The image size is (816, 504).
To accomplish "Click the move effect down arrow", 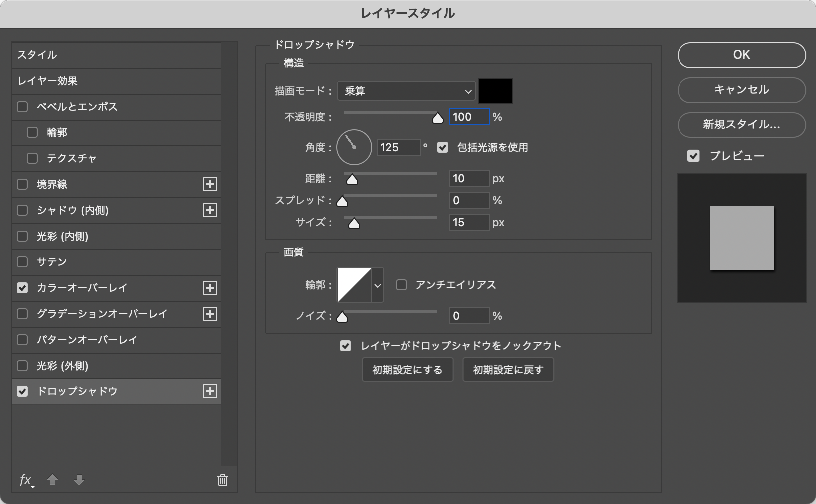I will (79, 480).
